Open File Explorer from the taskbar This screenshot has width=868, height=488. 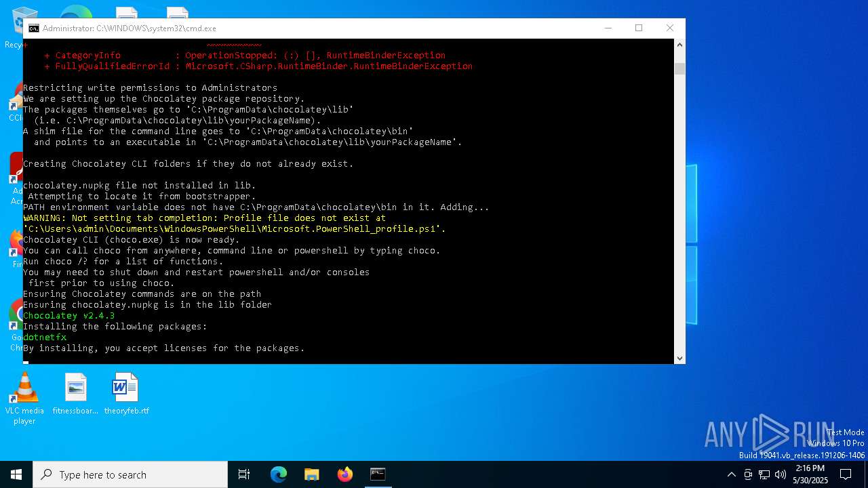coord(311,474)
